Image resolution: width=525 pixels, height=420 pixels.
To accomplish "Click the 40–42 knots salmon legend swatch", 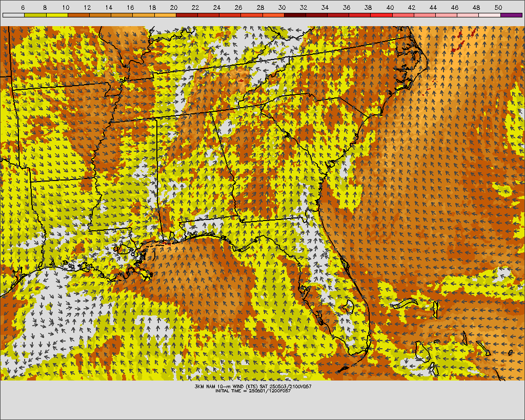I will (x=403, y=15).
